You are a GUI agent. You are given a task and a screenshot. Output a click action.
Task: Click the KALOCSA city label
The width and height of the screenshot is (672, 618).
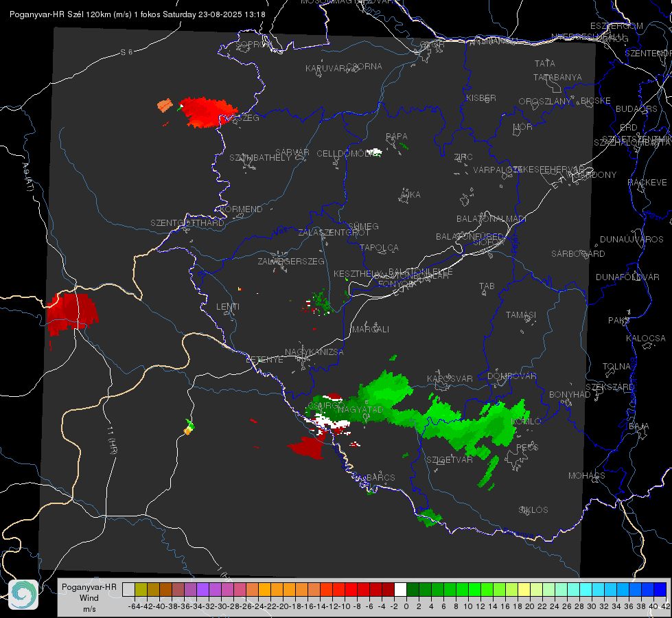[645, 339]
